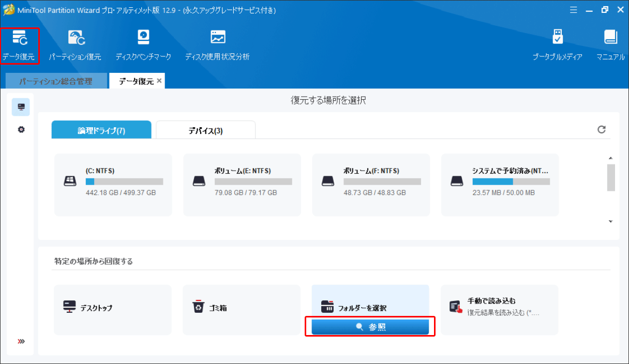The image size is (629, 364).
Task: Open ディスク使用状況分析 tool
Action: (217, 45)
